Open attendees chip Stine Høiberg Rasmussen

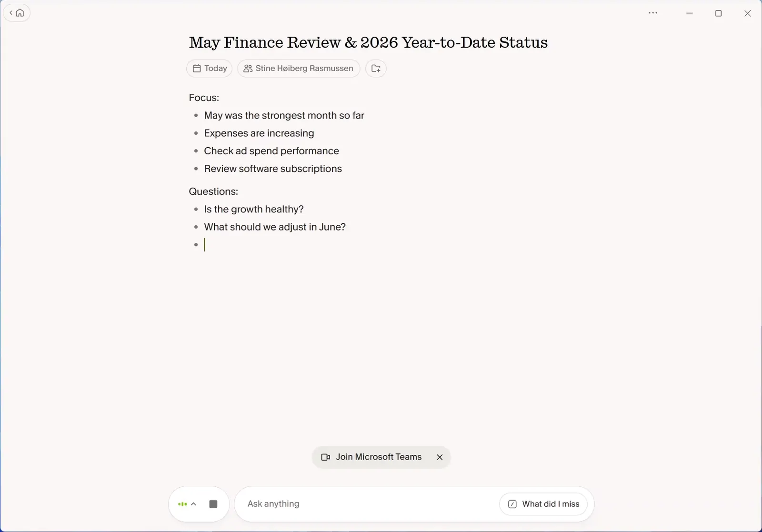[299, 69]
